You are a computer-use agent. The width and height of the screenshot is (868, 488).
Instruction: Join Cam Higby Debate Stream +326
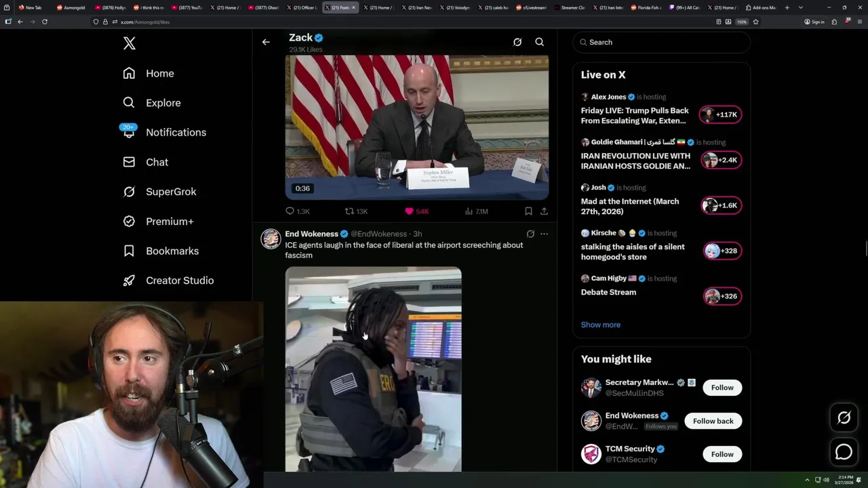tap(722, 296)
